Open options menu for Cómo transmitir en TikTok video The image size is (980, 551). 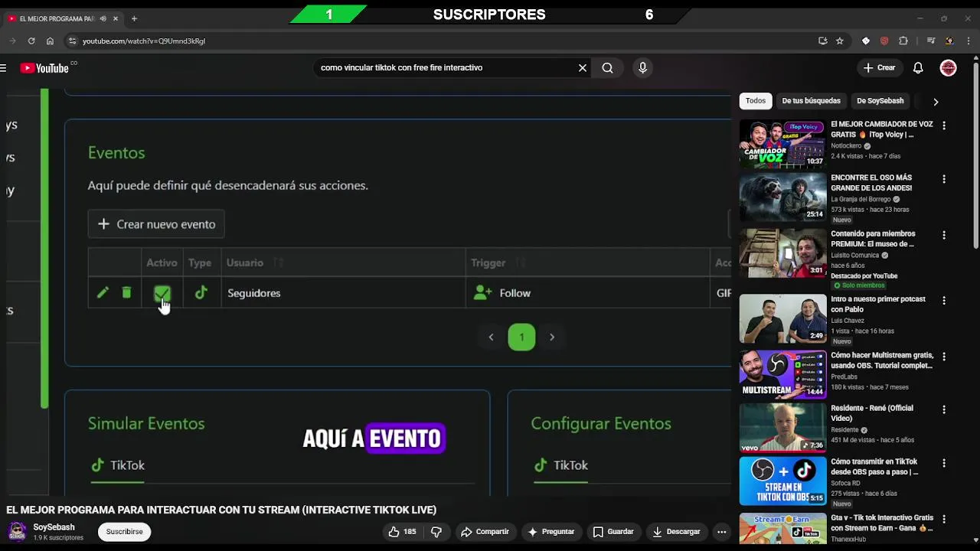click(944, 463)
